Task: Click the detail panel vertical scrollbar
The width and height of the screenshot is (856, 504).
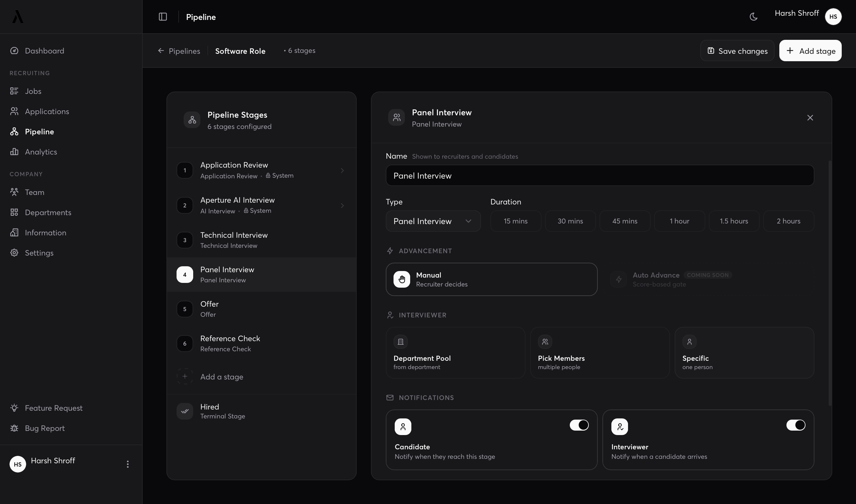Action: 830,283
